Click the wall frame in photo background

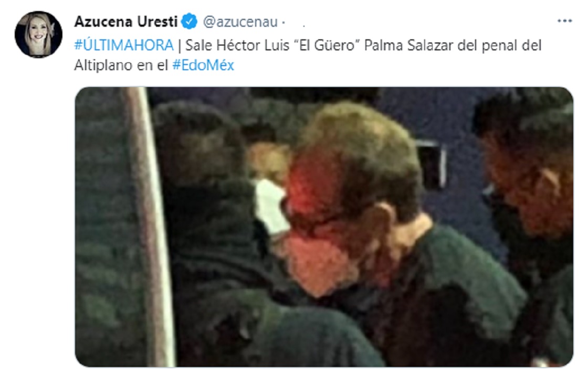(433, 165)
